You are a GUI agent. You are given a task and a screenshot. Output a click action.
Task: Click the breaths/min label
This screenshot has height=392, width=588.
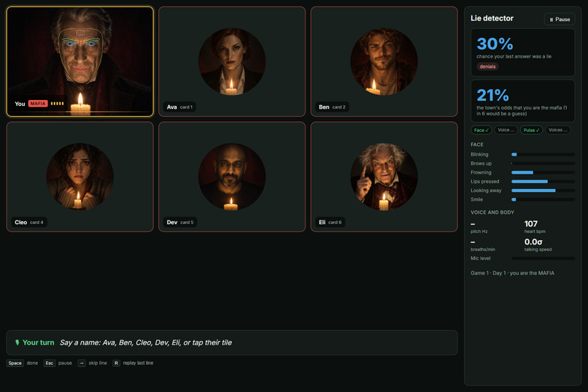pyautogui.click(x=483, y=250)
